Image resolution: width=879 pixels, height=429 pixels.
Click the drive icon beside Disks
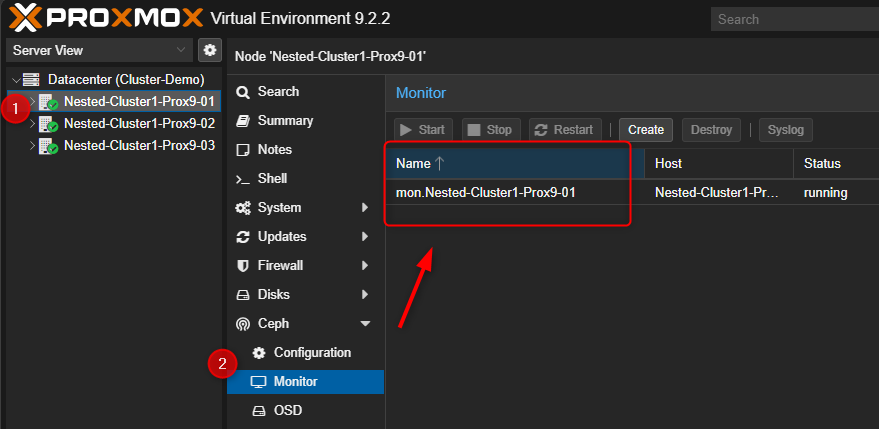pyautogui.click(x=243, y=295)
